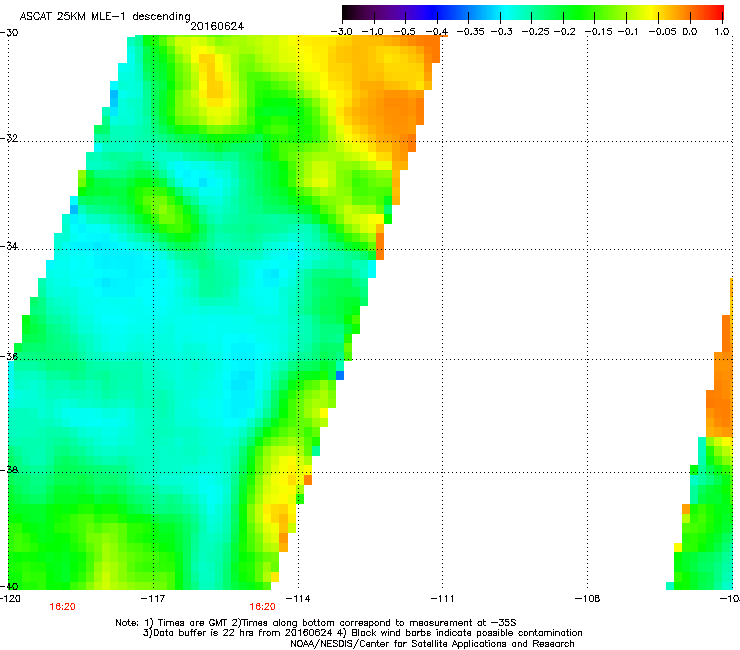
Task: Click the -111 longitude axis label
Action: [442, 599]
